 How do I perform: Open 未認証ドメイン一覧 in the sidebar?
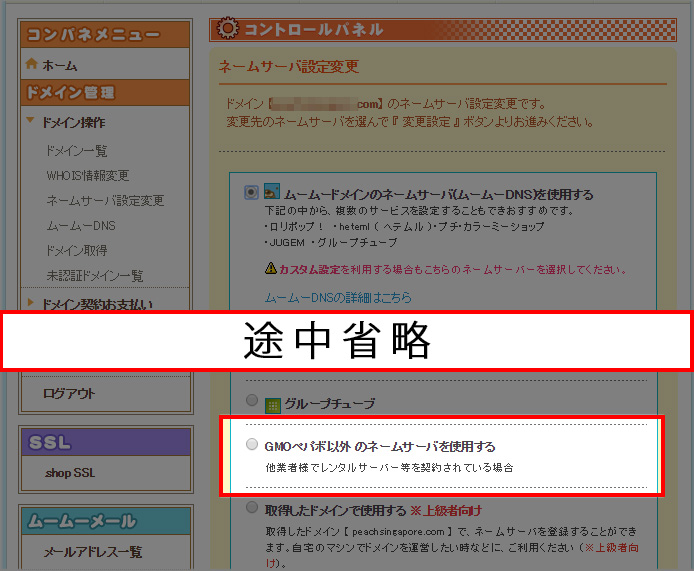[x=94, y=276]
